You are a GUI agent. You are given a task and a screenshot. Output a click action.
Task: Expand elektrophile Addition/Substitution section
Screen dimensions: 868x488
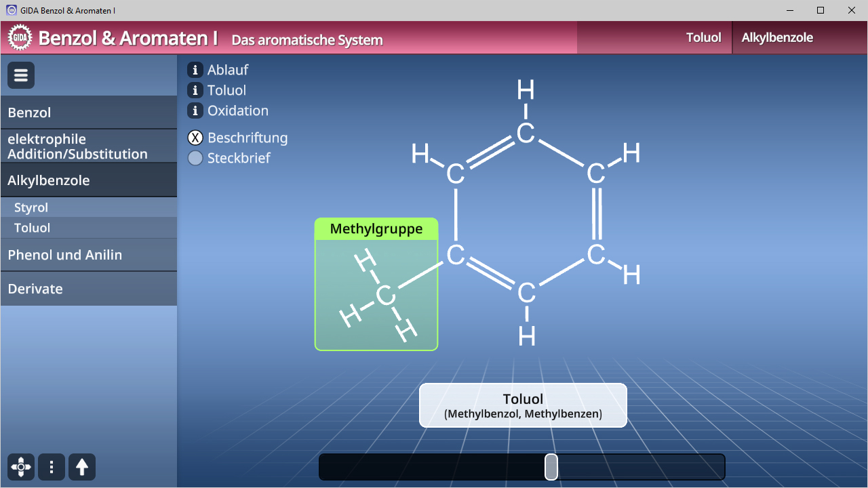coord(88,146)
